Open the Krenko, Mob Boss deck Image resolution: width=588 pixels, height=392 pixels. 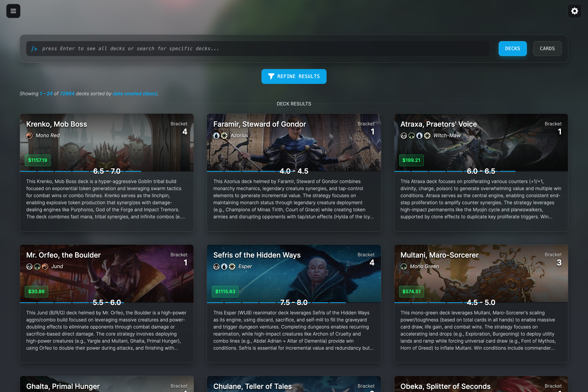(x=56, y=124)
